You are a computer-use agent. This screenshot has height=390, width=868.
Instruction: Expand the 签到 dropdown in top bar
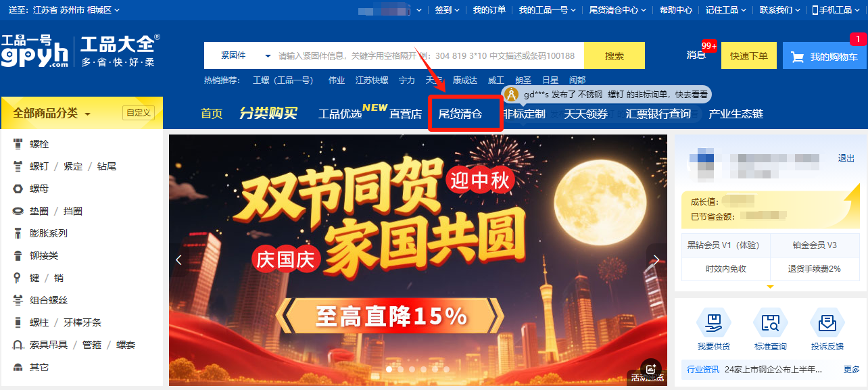[x=447, y=9]
